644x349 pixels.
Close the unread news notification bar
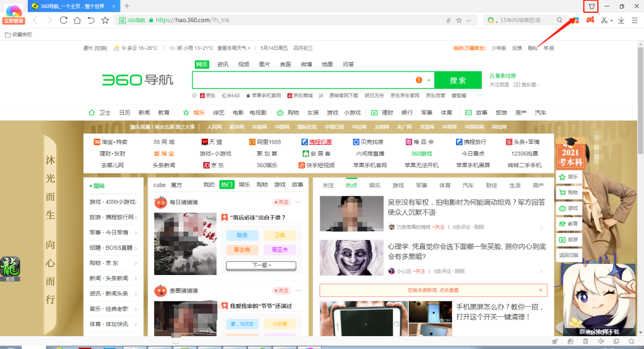pyautogui.click(x=540, y=290)
